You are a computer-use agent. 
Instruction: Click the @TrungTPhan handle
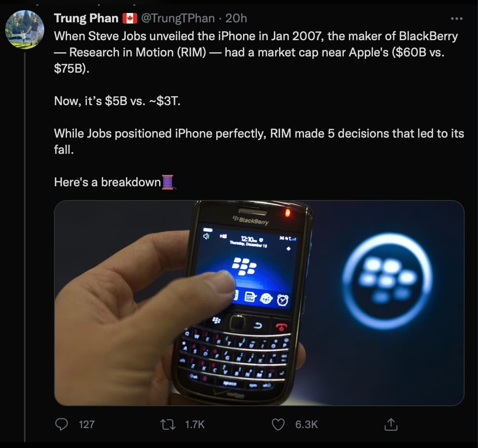[x=178, y=18]
